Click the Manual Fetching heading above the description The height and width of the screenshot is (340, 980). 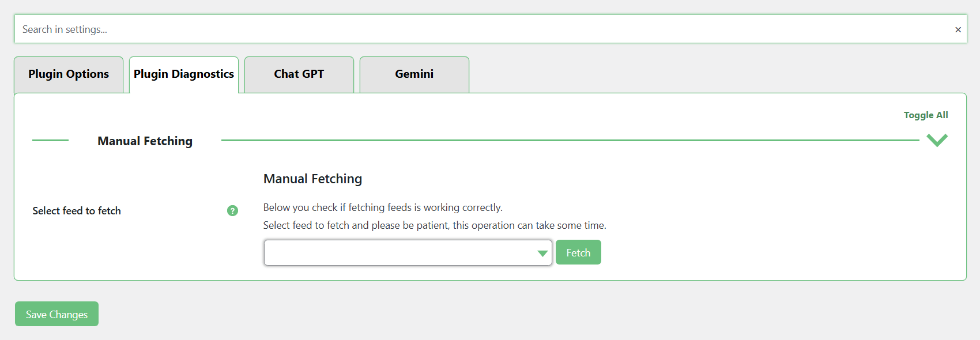tap(312, 179)
